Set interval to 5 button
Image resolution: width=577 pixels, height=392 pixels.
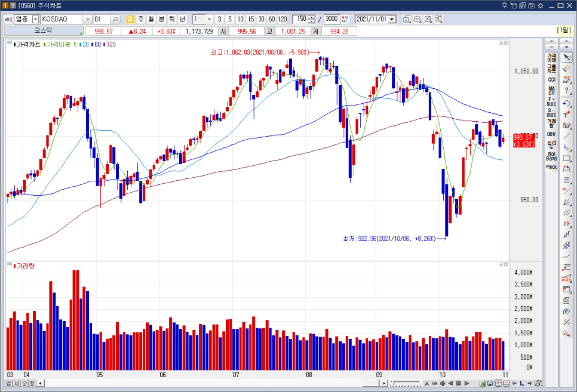coord(230,19)
